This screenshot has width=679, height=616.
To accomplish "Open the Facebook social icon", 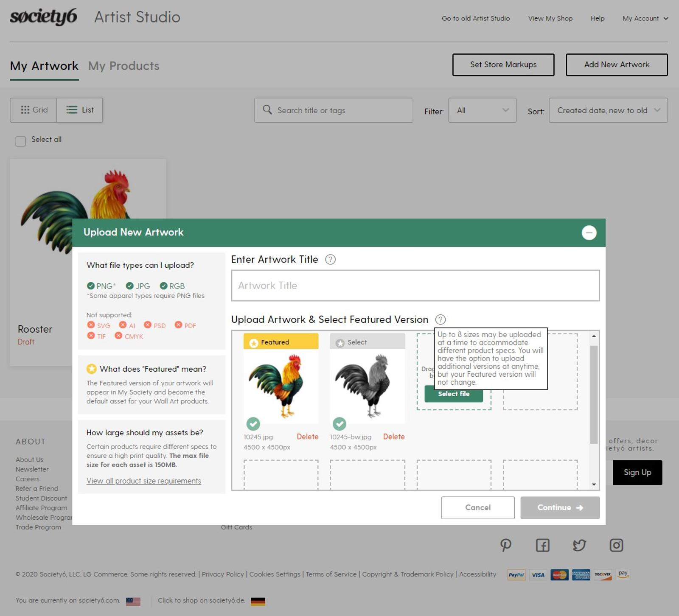I will (542, 545).
